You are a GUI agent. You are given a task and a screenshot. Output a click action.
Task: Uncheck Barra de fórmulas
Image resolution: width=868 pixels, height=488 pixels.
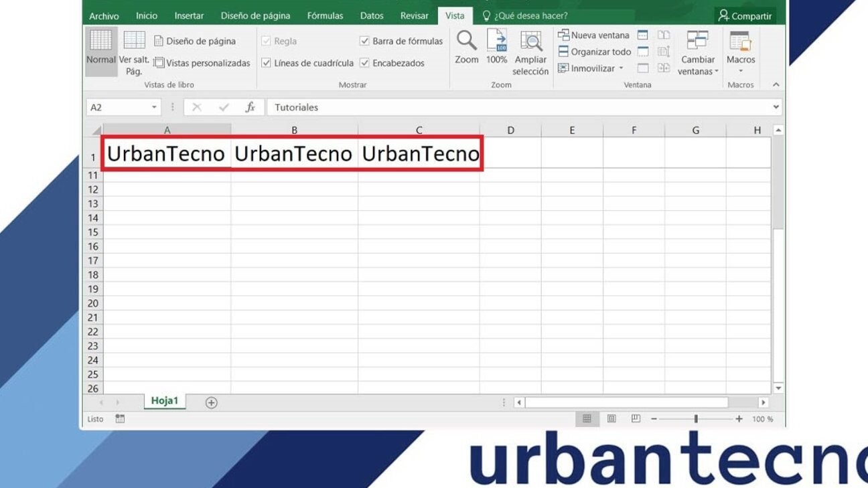pyautogui.click(x=365, y=40)
